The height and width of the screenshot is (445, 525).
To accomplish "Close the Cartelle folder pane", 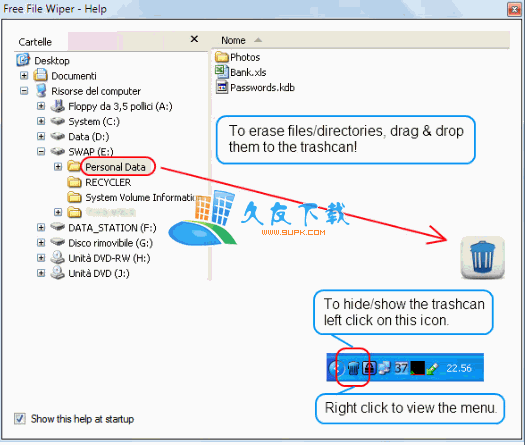I will 194,39.
